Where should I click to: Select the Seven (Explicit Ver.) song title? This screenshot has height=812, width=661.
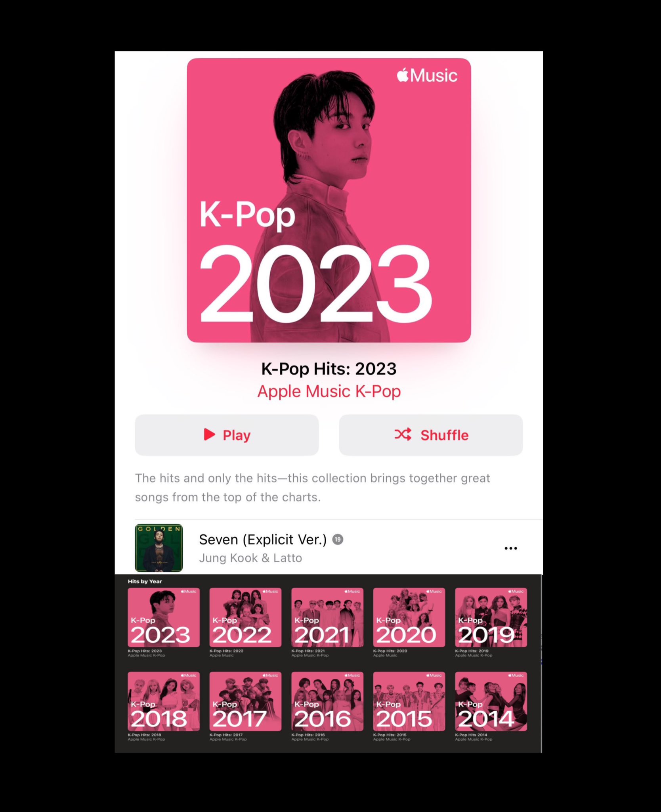click(263, 539)
